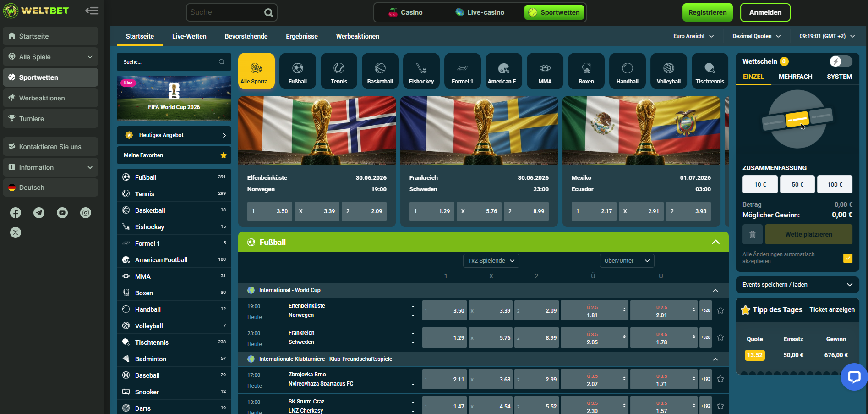The width and height of the screenshot is (868, 414).
Task: Open the Live-Wetten tab
Action: [x=189, y=36]
